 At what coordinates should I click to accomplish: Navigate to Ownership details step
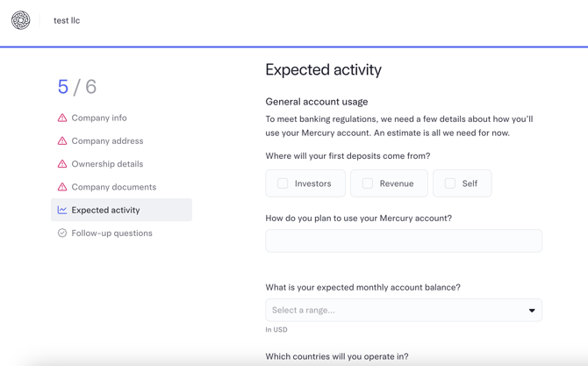[107, 164]
